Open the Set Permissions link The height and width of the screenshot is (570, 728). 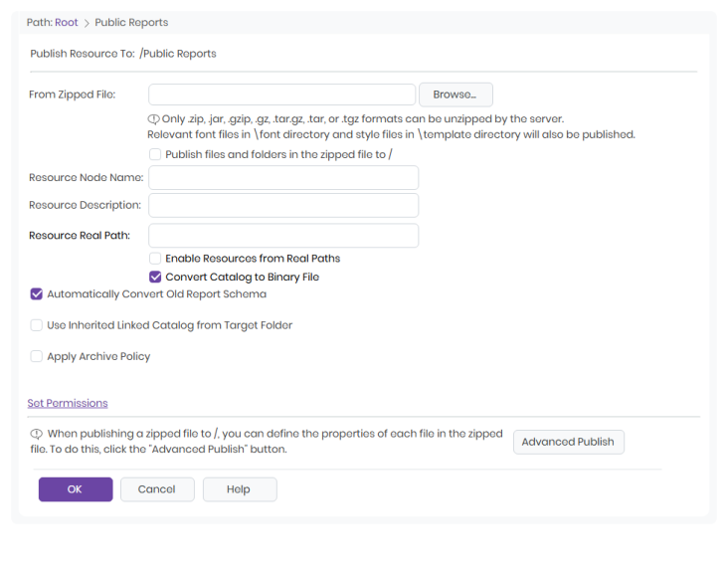click(68, 403)
